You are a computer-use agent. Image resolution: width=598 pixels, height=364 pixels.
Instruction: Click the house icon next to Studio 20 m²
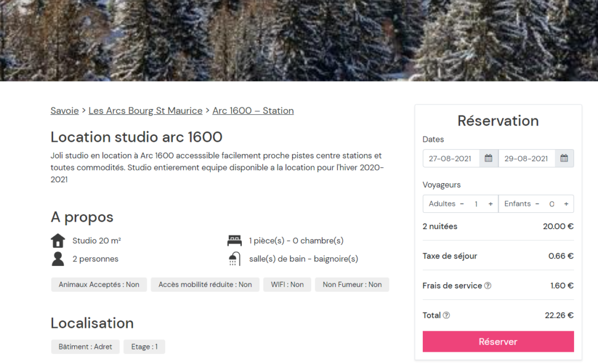[58, 240]
